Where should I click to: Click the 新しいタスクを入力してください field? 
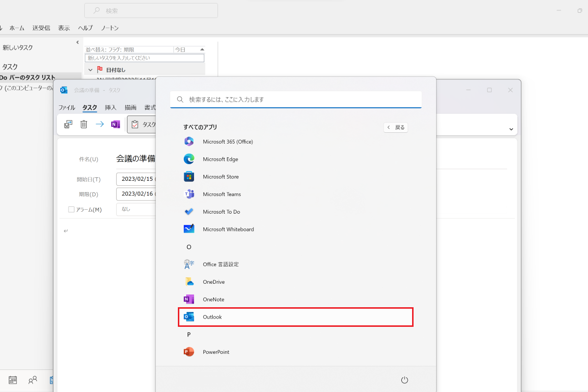point(145,58)
